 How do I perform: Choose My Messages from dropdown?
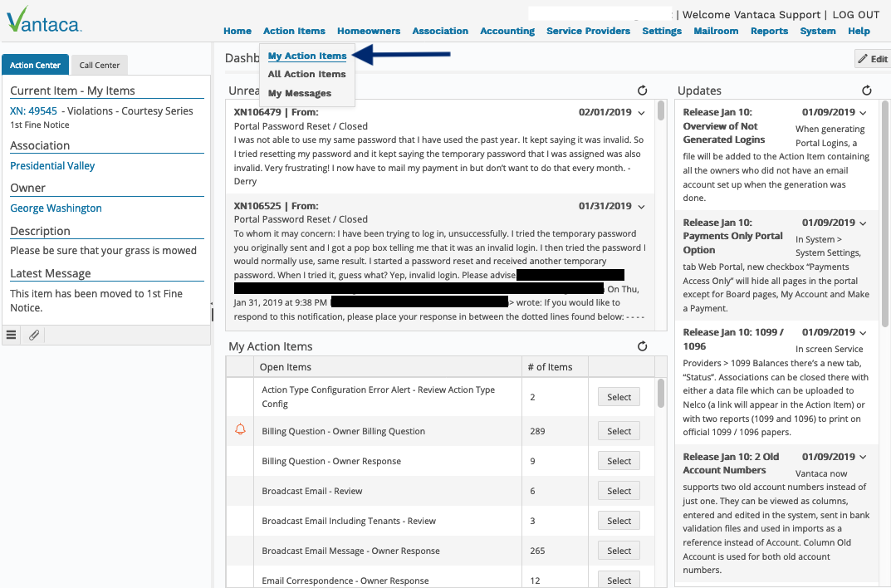coord(300,93)
